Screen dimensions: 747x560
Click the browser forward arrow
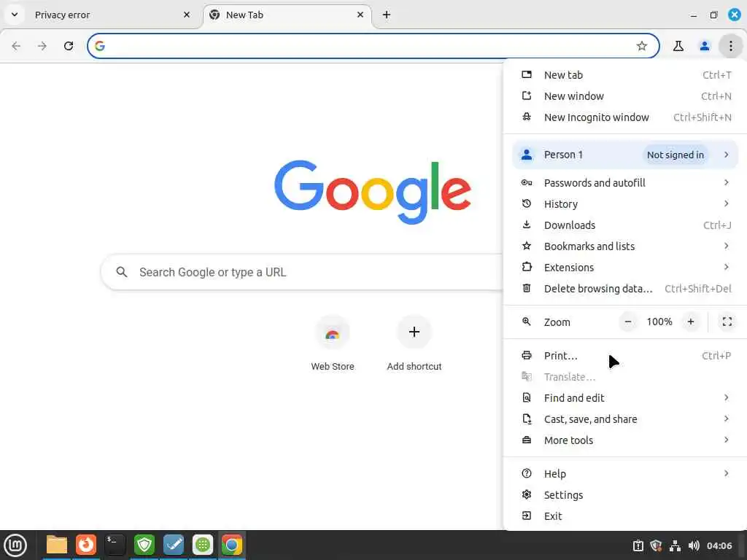[x=42, y=46]
